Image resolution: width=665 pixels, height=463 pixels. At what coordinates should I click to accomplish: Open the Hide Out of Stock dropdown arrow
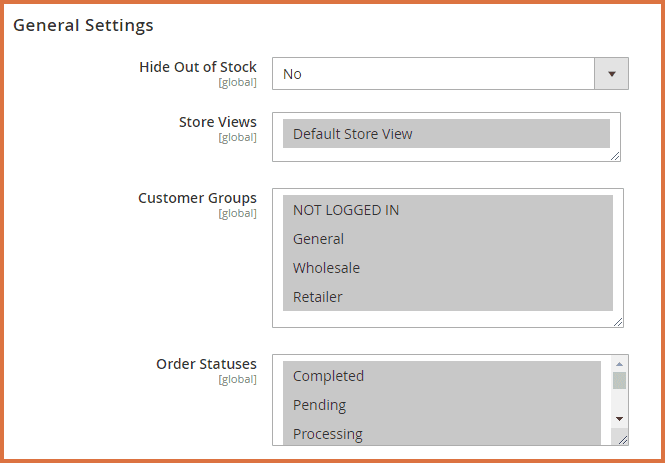(x=611, y=74)
